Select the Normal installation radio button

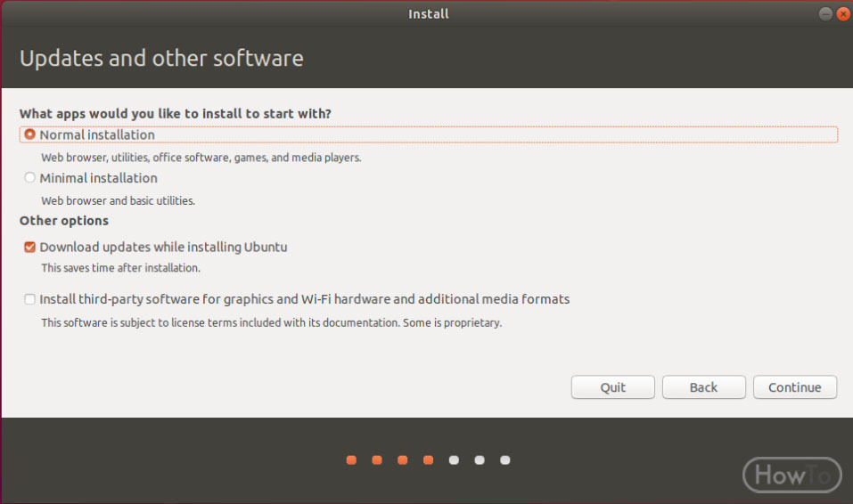coord(29,134)
